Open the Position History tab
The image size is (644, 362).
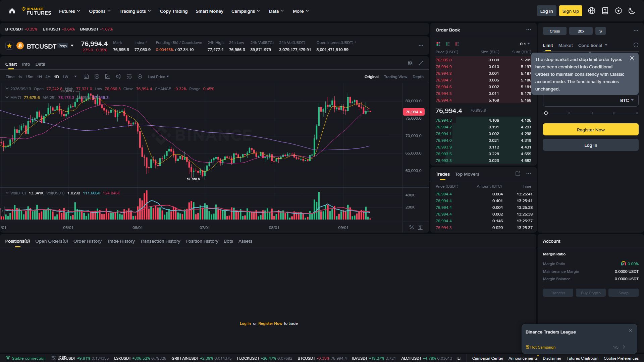tap(202, 241)
